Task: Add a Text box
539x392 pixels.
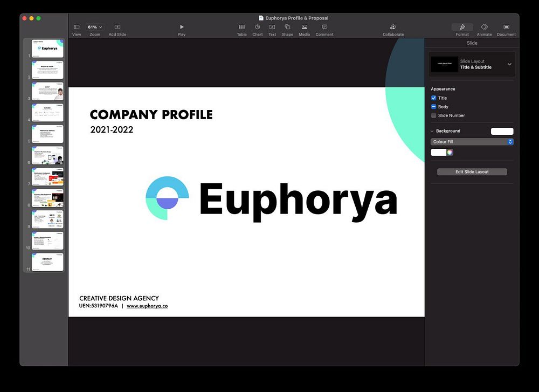Action: point(272,27)
